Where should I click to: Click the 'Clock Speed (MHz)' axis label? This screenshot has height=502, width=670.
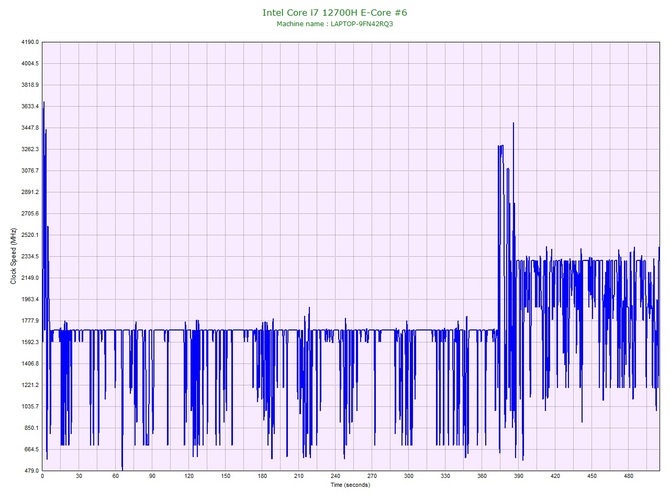click(x=13, y=256)
